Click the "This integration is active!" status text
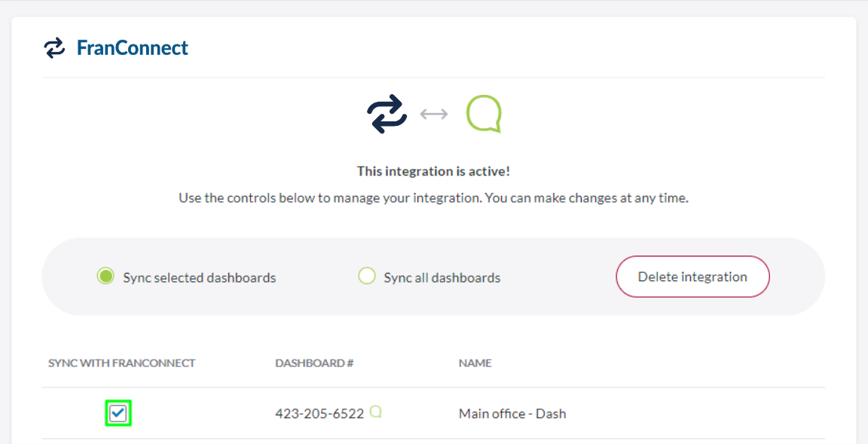 tap(434, 171)
